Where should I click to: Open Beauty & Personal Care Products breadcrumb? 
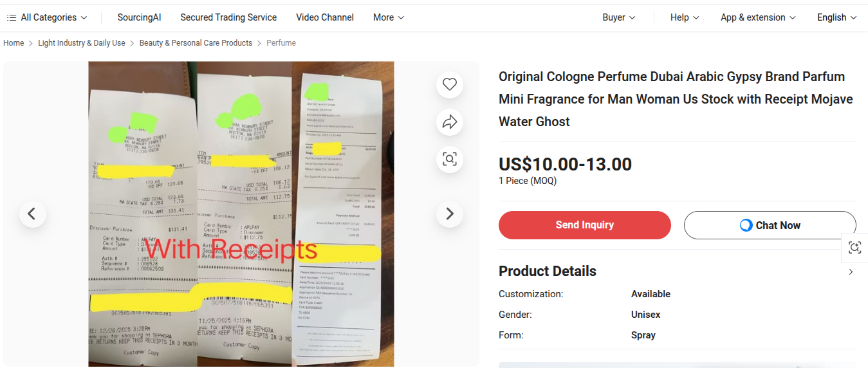(x=196, y=43)
